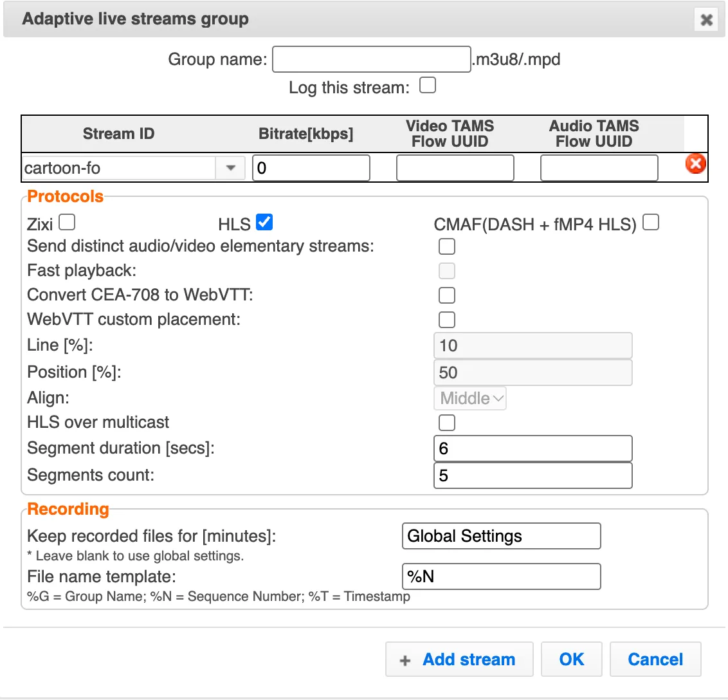Select the Video TAMS Flow UUID field
Screen dimensions: 728x700
coord(455,168)
